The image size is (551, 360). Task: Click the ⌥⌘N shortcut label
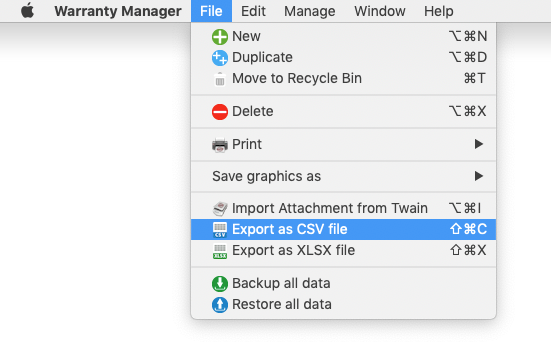[x=468, y=36]
